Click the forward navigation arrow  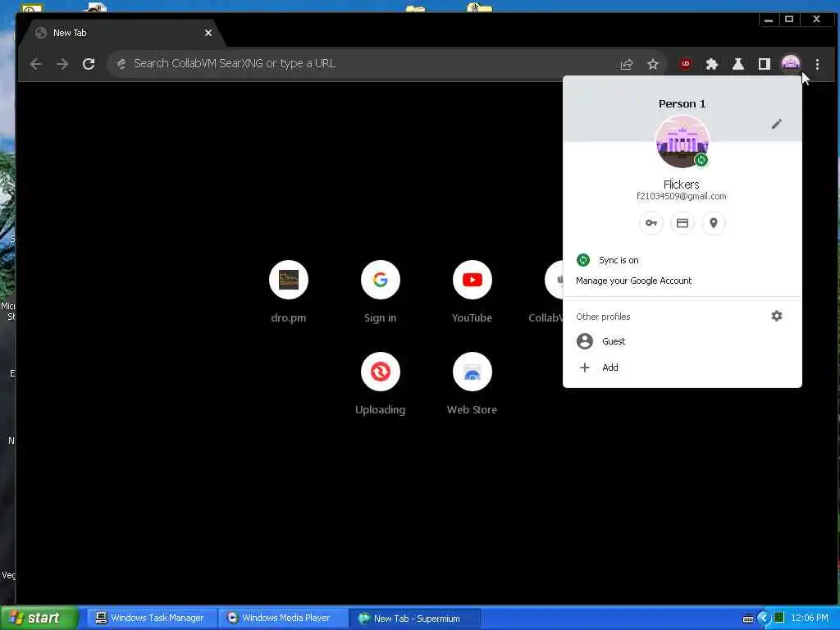click(62, 64)
